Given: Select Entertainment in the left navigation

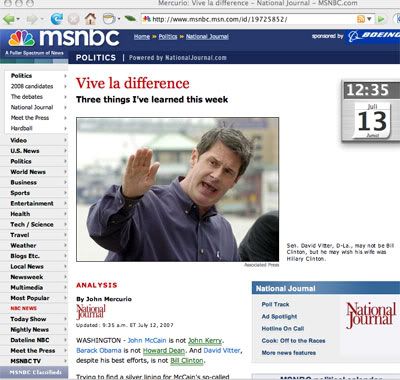Looking at the screenshot, I should point(32,203).
